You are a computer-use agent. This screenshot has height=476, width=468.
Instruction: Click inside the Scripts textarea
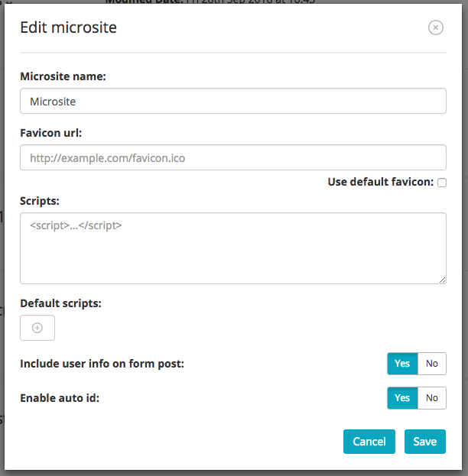click(233, 248)
